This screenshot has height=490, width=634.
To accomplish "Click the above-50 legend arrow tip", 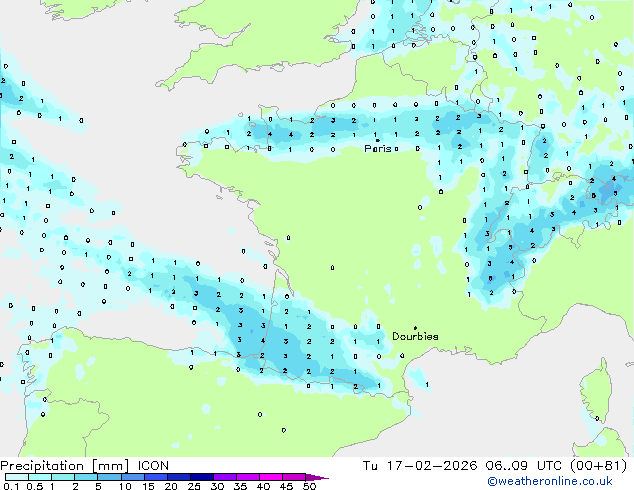I will [317, 477].
